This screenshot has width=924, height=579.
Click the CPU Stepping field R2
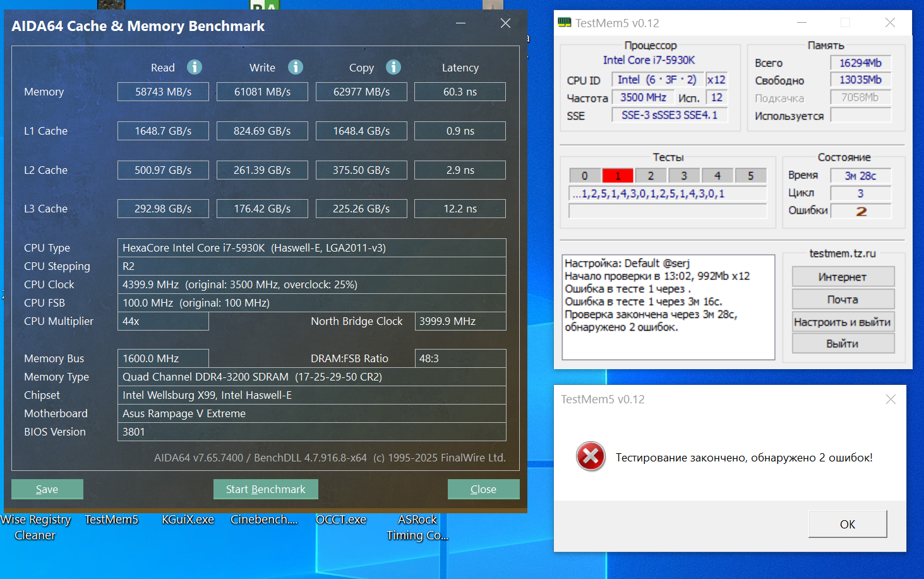tap(312, 266)
